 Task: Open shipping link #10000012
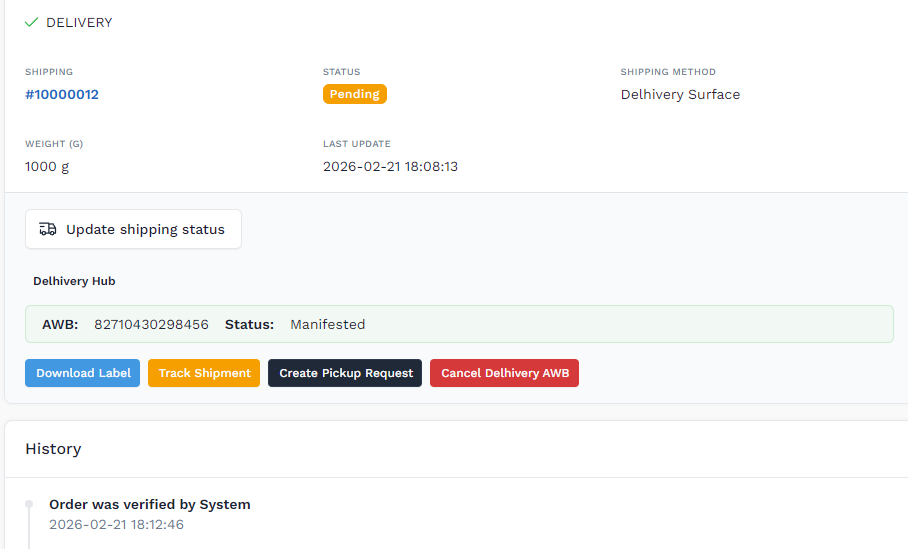pos(62,94)
